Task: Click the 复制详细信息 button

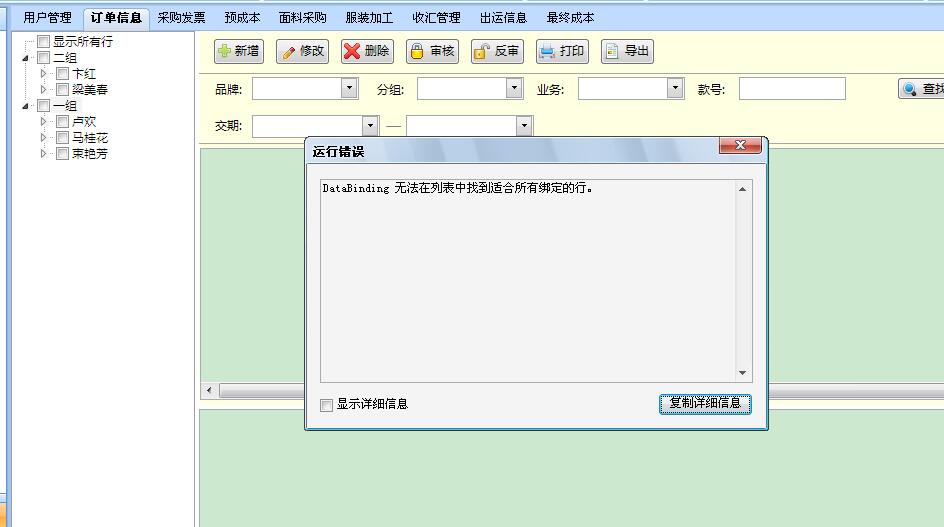Action: (705, 404)
